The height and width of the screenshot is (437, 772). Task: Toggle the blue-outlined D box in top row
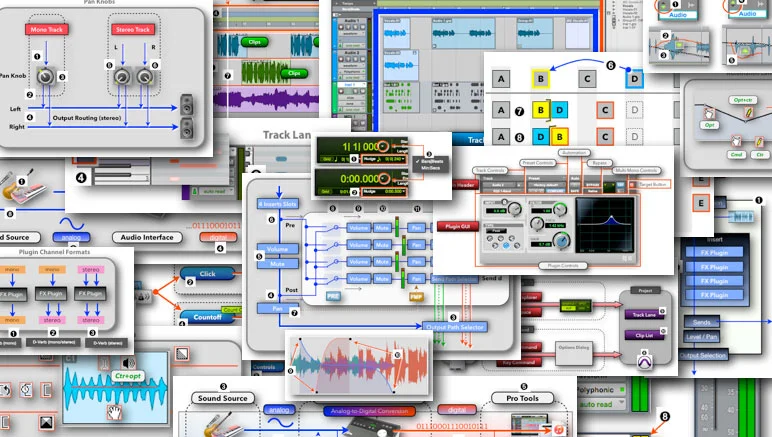click(634, 79)
